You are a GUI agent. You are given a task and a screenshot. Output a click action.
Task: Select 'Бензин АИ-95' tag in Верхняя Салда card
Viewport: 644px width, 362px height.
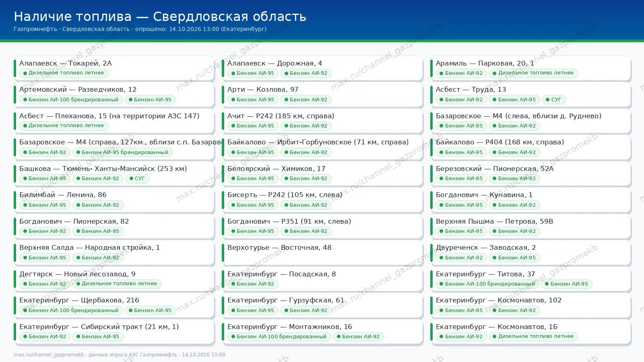coord(45,258)
